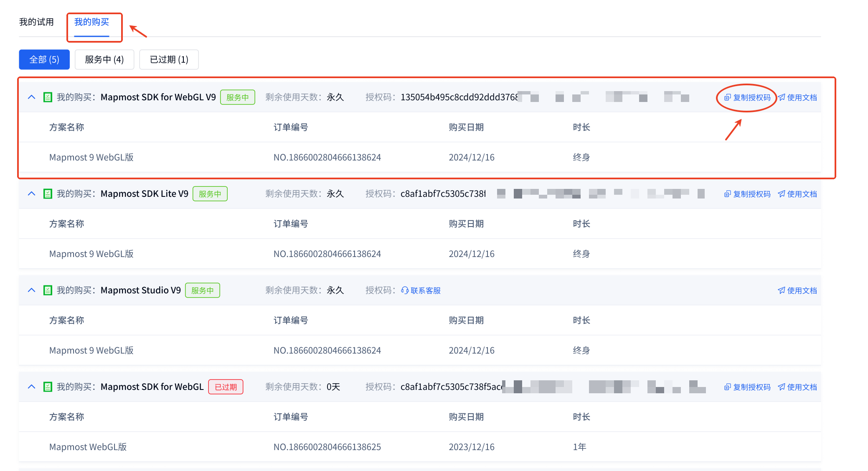Viewport: 868px width, 471px height.
Task: Collapse the Mapmost SDK for WebGL V9 section
Action: click(x=31, y=97)
